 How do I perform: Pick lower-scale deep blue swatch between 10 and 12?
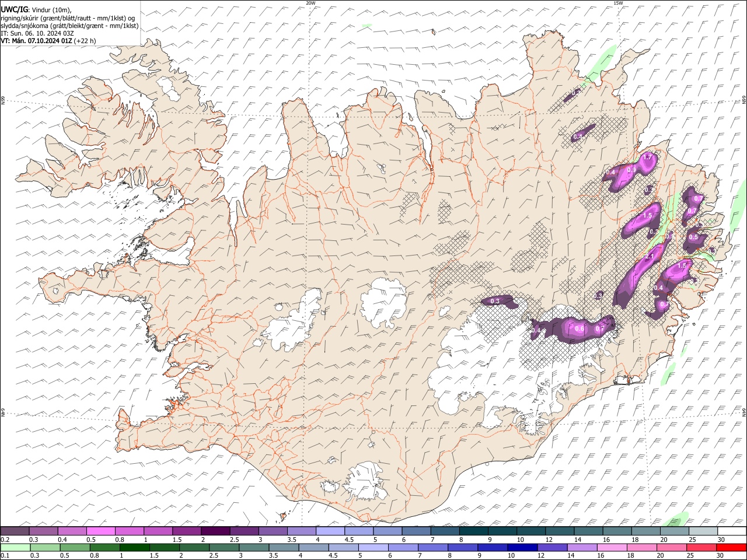point(522,547)
